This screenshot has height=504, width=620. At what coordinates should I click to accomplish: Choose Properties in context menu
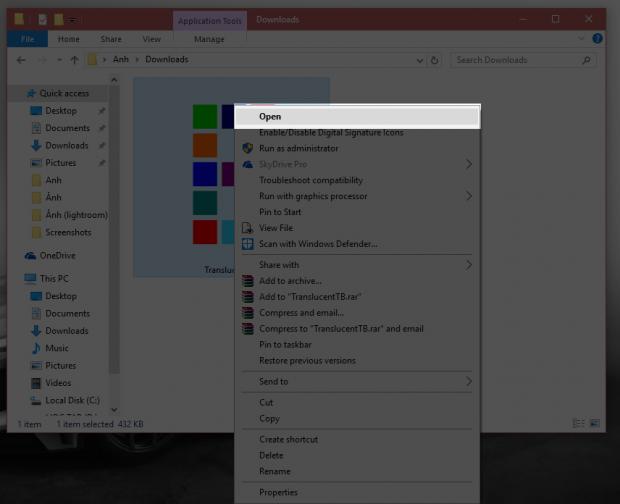[357, 492]
